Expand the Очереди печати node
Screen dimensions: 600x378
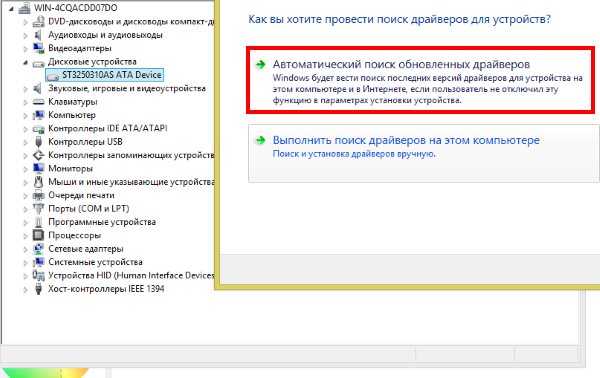(25, 196)
